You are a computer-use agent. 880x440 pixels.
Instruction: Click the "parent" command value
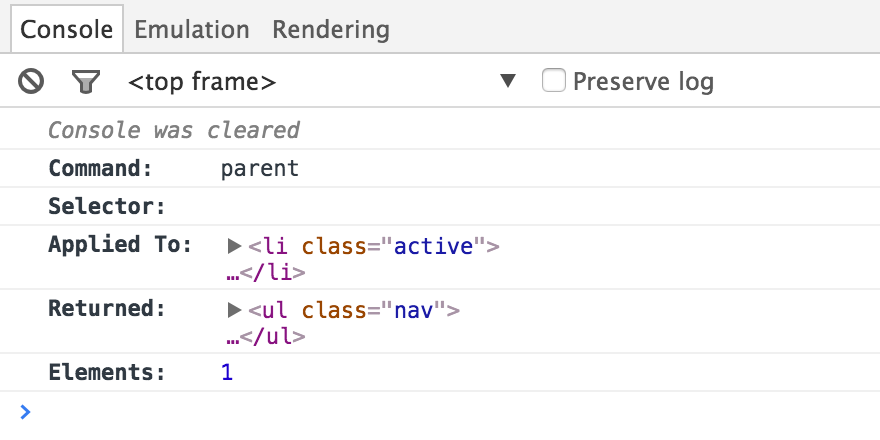[x=260, y=168]
